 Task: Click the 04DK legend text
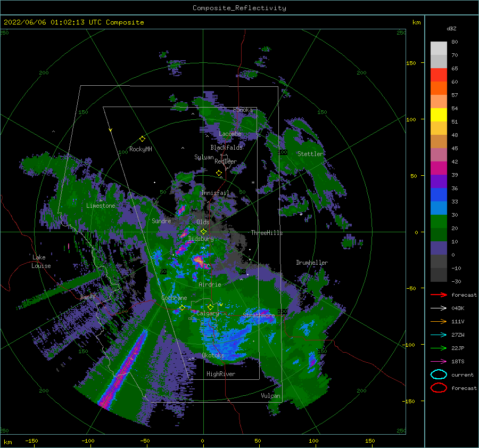coord(458,308)
